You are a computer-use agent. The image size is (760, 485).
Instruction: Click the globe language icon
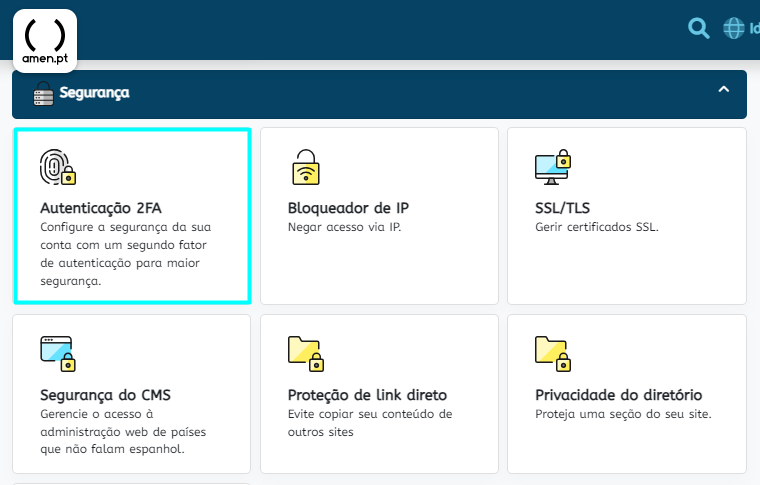(733, 28)
